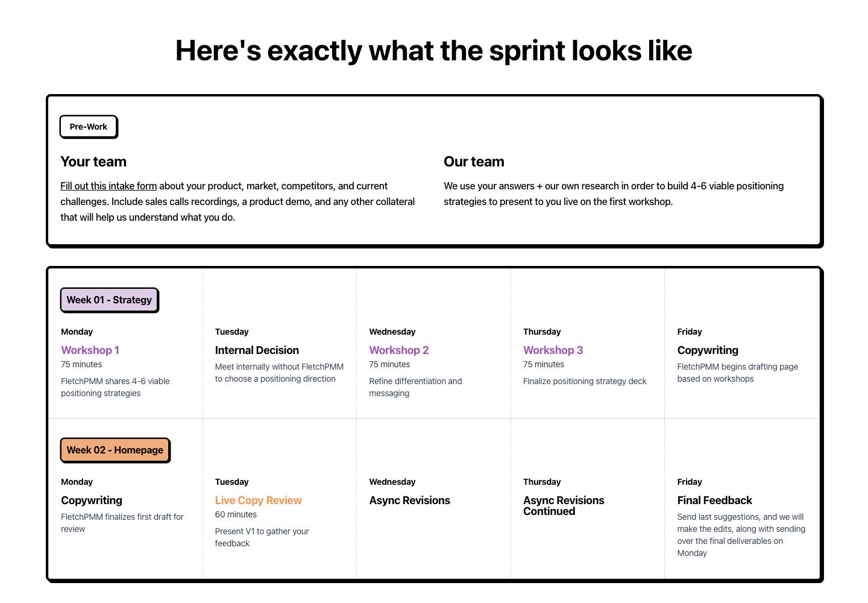Click the 'Your team' heading
Image resolution: width=868 pixels, height=603 pixels.
[x=93, y=162]
